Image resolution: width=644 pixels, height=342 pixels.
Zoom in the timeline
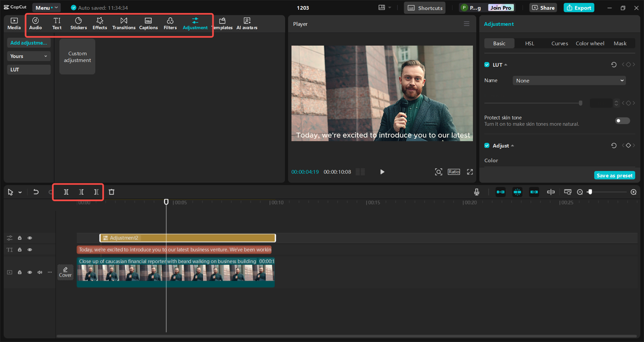[x=633, y=192]
